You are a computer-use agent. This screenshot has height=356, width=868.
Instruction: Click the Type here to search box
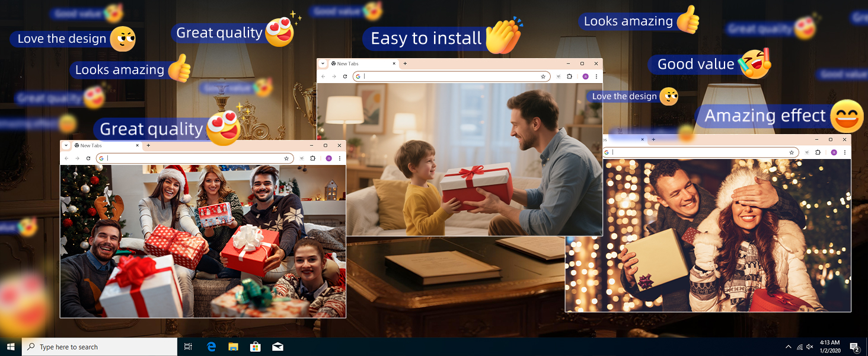[x=100, y=347]
